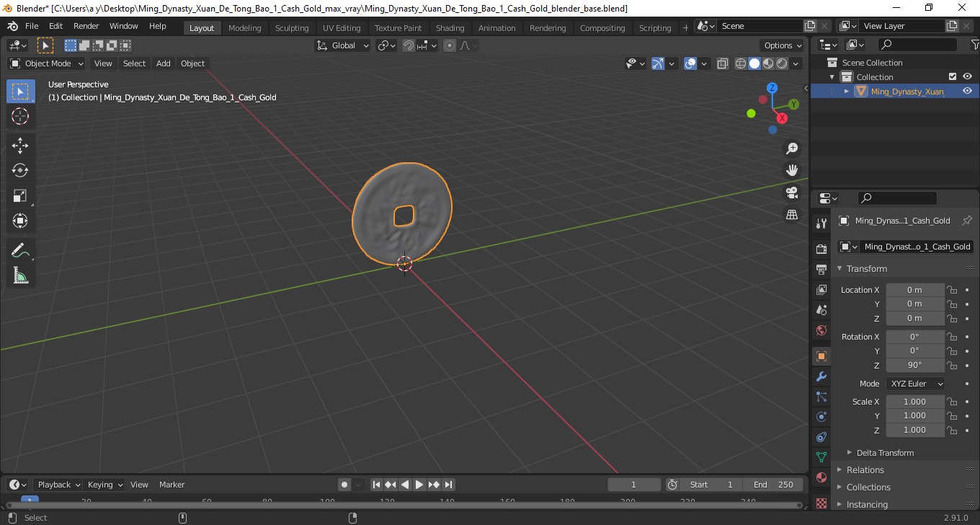Play animation forward in timeline
Viewport: 980px width, 525px height.
(419, 485)
